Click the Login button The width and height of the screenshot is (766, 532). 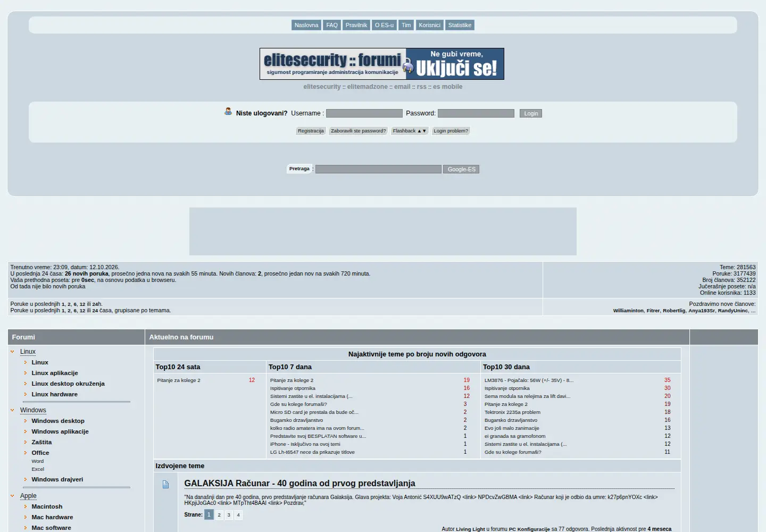531,113
